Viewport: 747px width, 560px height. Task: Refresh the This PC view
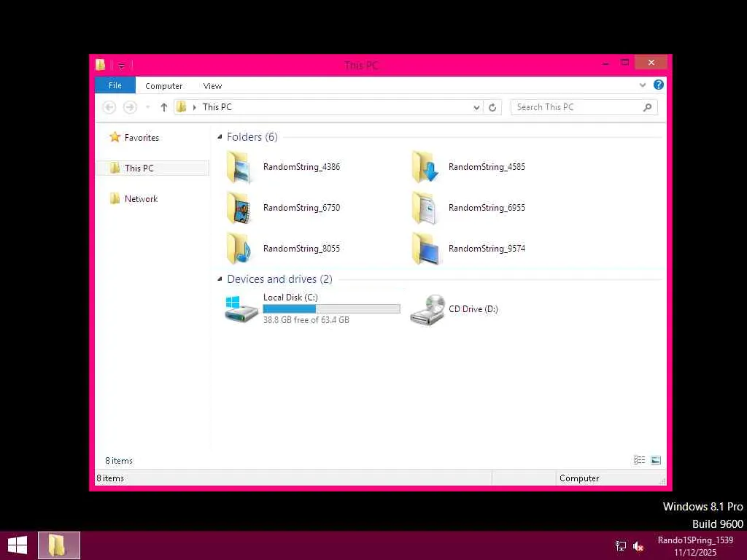click(492, 108)
